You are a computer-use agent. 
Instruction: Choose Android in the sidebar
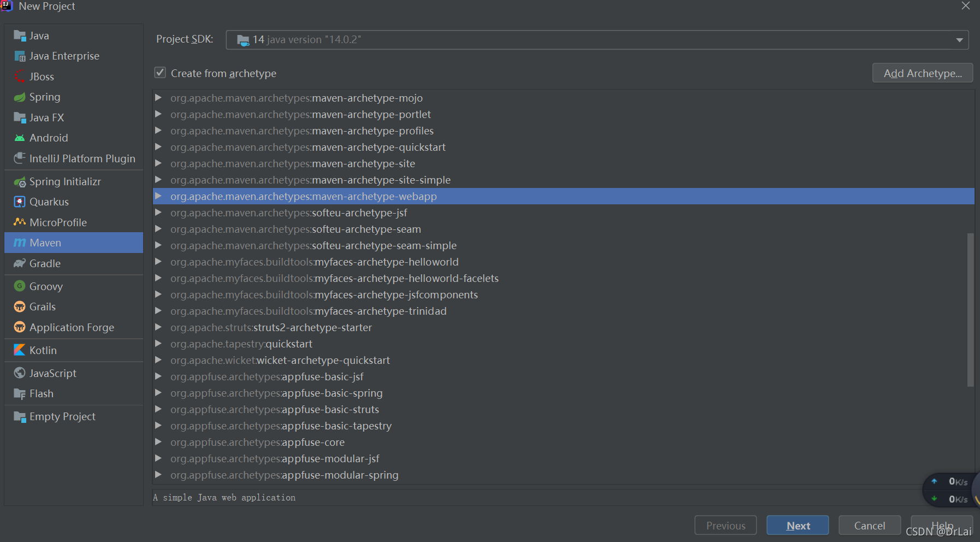point(74,138)
